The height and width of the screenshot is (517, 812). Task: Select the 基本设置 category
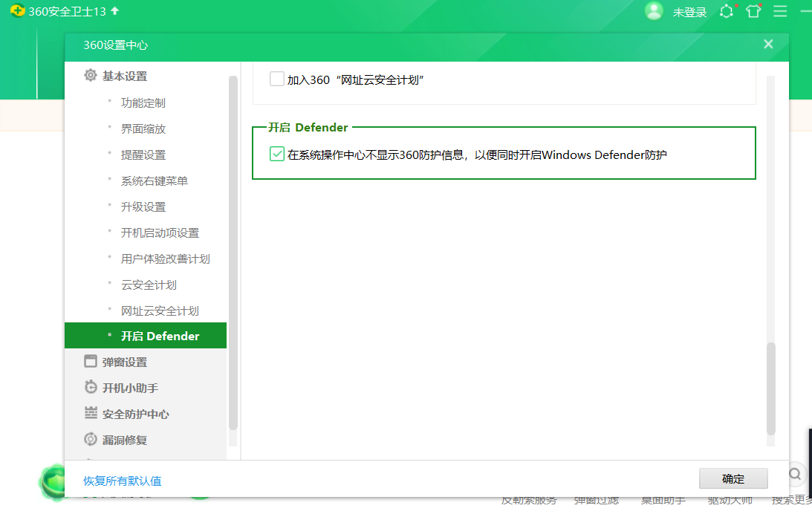[125, 77]
